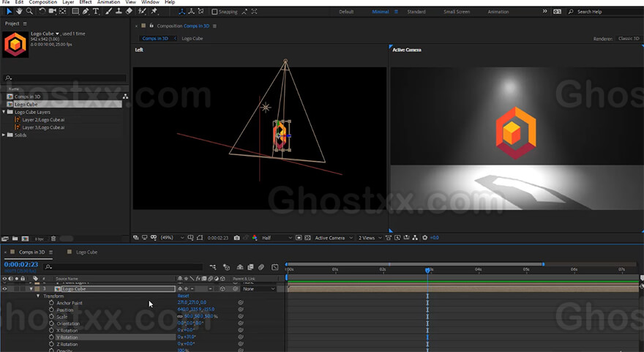Collapse the Transform property group

[x=38, y=296]
